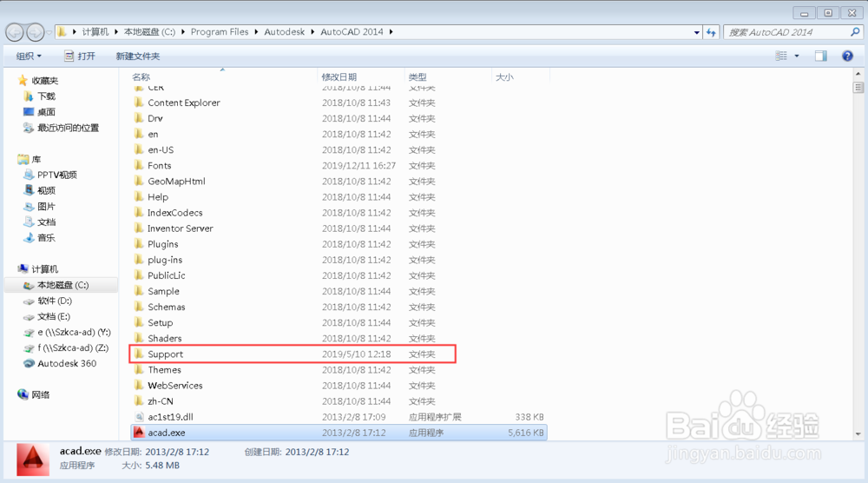Screen dimensions: 868x483
Task: Open the Help question mark icon
Action: pyautogui.click(x=847, y=56)
